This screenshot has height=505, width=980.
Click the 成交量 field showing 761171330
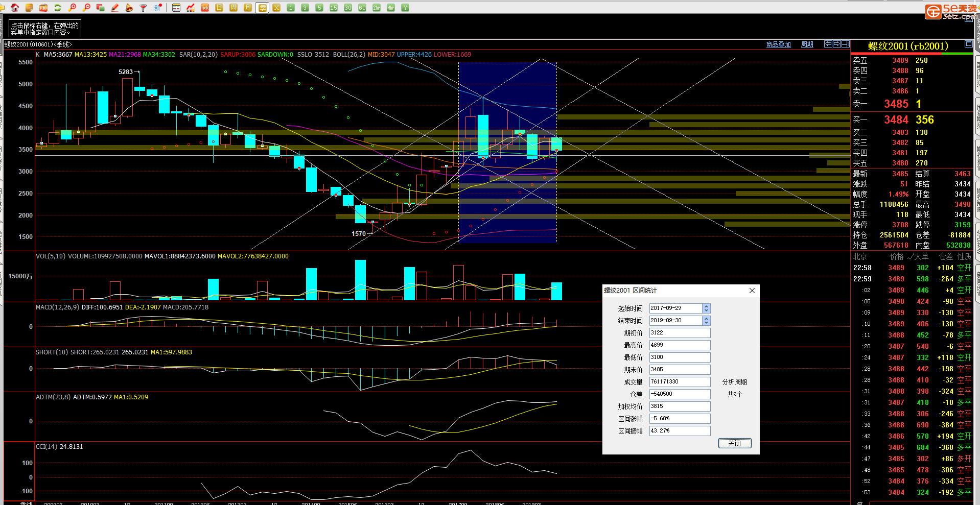[680, 382]
